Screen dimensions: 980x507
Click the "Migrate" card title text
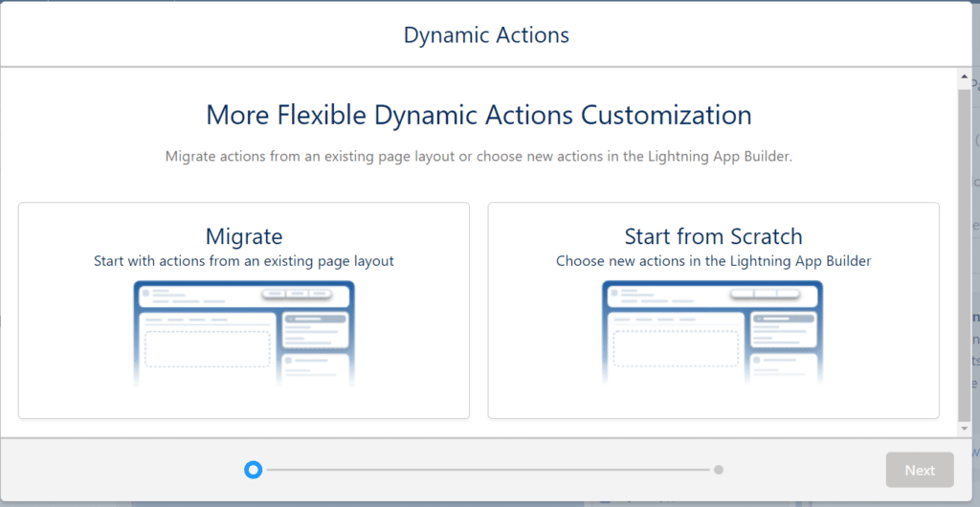coord(244,236)
